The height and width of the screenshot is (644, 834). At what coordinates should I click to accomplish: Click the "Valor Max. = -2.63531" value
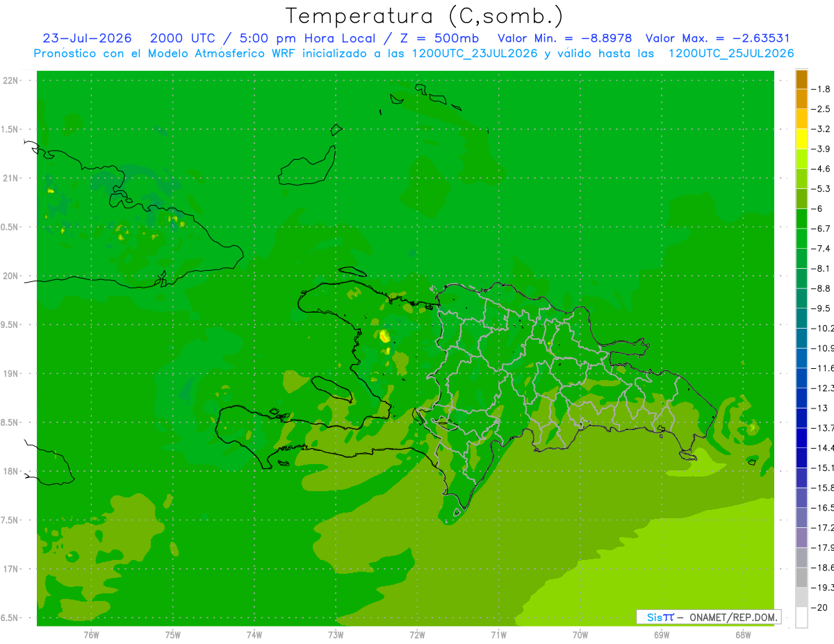pyautogui.click(x=717, y=38)
